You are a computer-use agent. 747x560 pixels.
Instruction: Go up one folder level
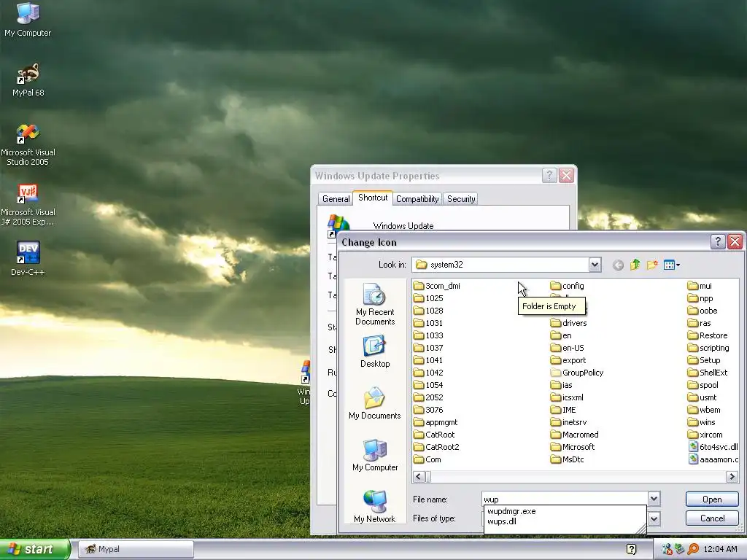pos(635,265)
